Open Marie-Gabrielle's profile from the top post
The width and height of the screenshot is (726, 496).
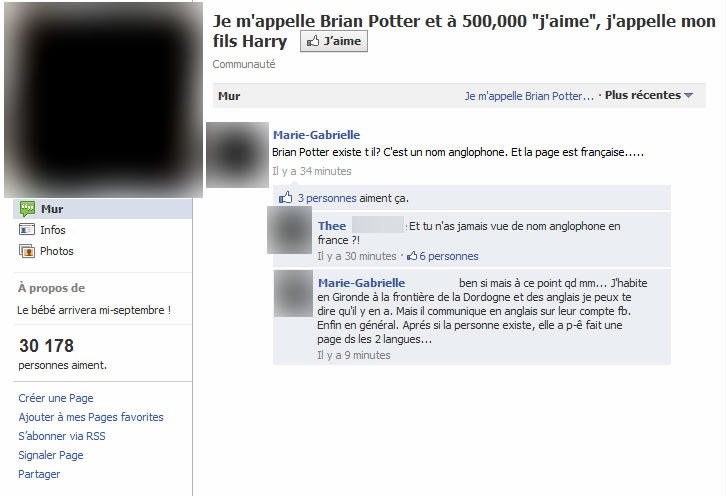coord(316,135)
